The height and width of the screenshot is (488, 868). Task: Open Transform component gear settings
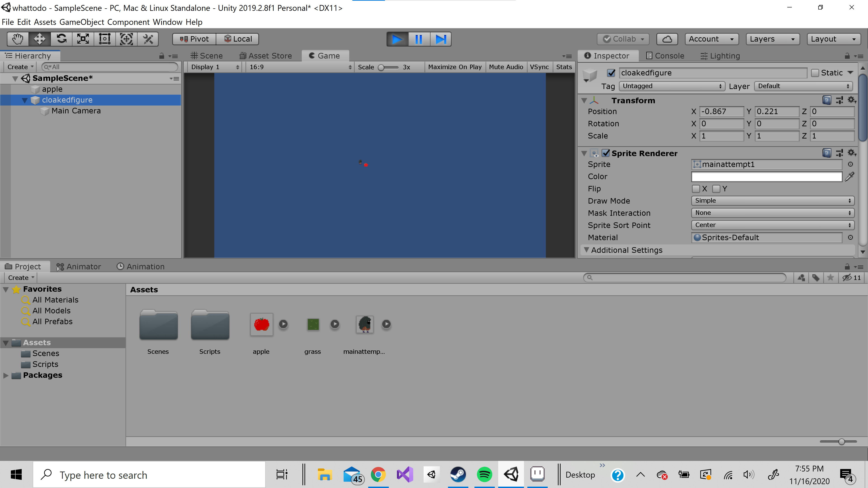coord(851,100)
